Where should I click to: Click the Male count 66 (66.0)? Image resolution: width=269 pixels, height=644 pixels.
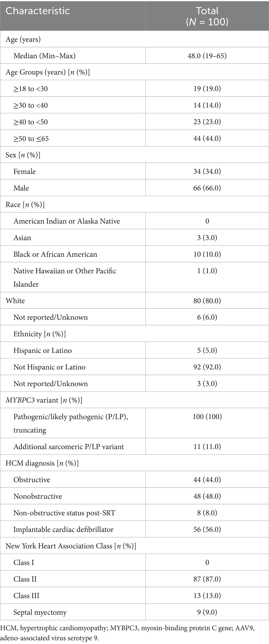[207, 188]
